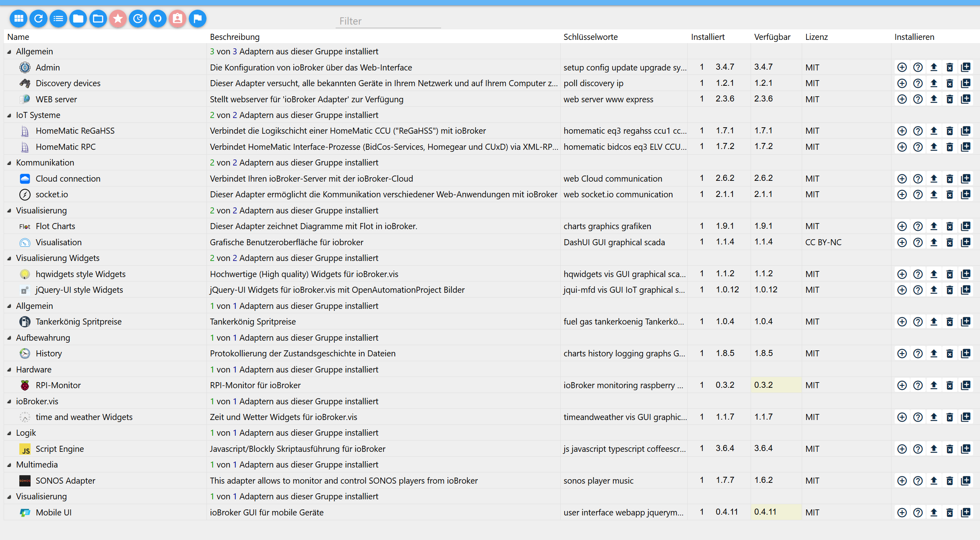Image resolution: width=980 pixels, height=540 pixels.
Task: Switch to tile view using grid icon
Action: click(19, 19)
